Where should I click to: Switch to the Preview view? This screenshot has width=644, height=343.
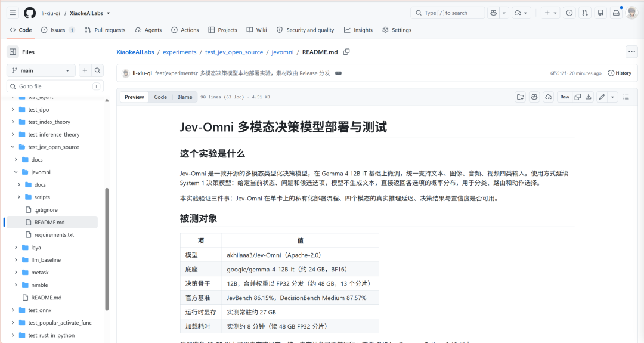click(134, 97)
